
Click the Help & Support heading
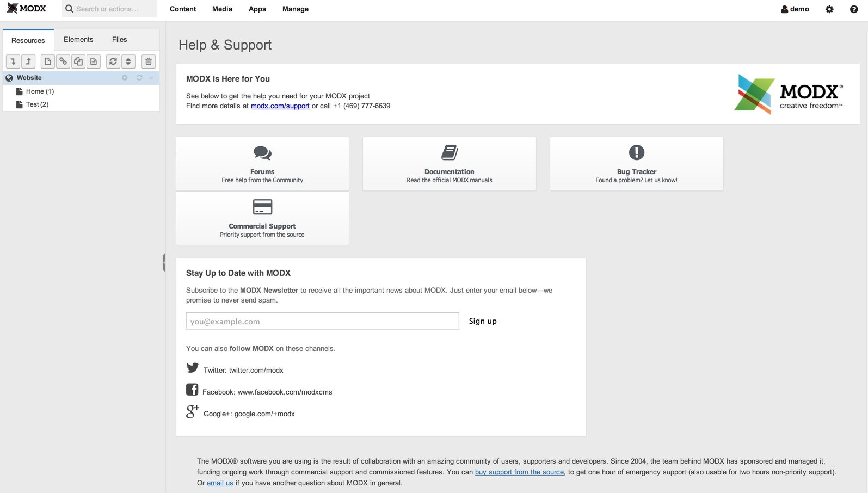click(225, 45)
